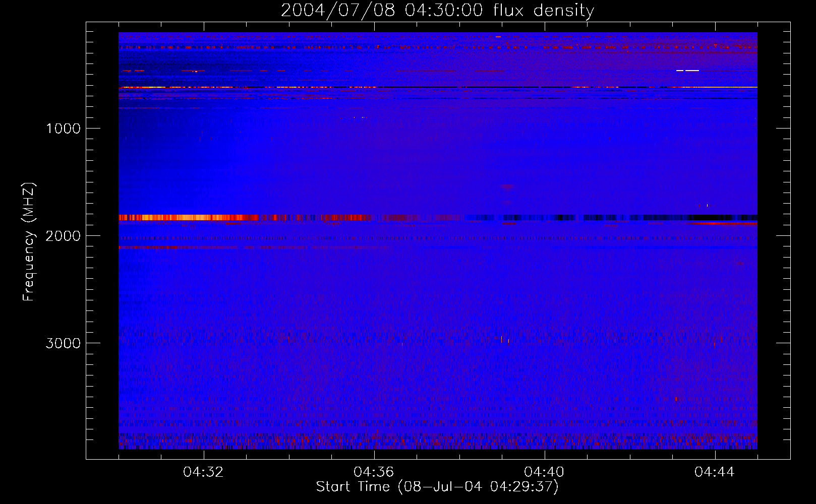Click the 04:32 time tick label
The image size is (816, 504).
(x=204, y=472)
